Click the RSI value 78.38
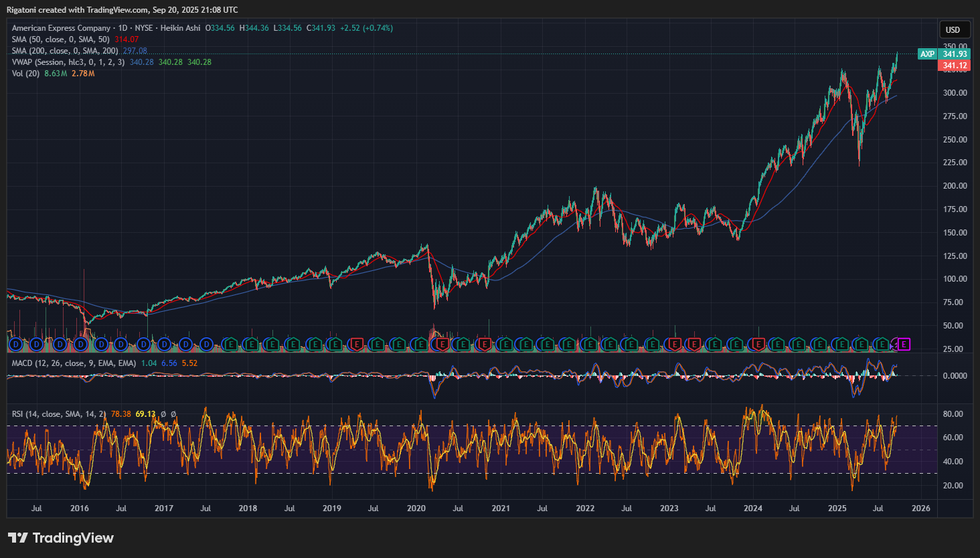 (120, 414)
